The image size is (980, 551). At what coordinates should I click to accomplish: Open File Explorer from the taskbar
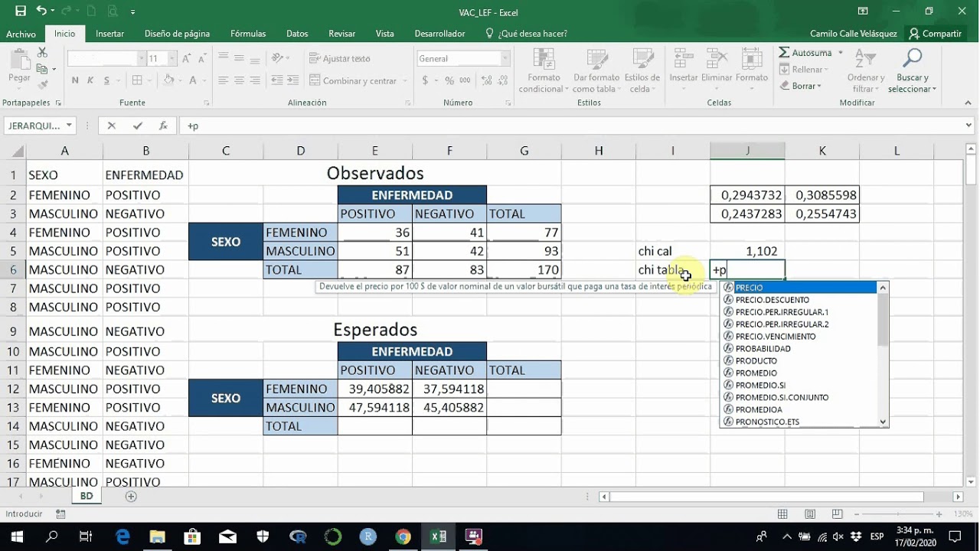(157, 536)
